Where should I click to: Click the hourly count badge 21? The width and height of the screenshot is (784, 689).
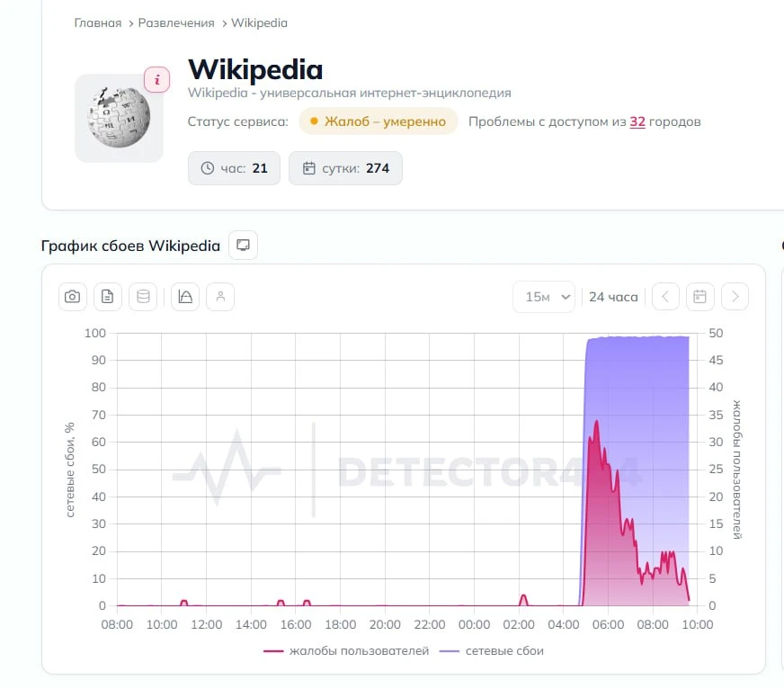coord(234,168)
